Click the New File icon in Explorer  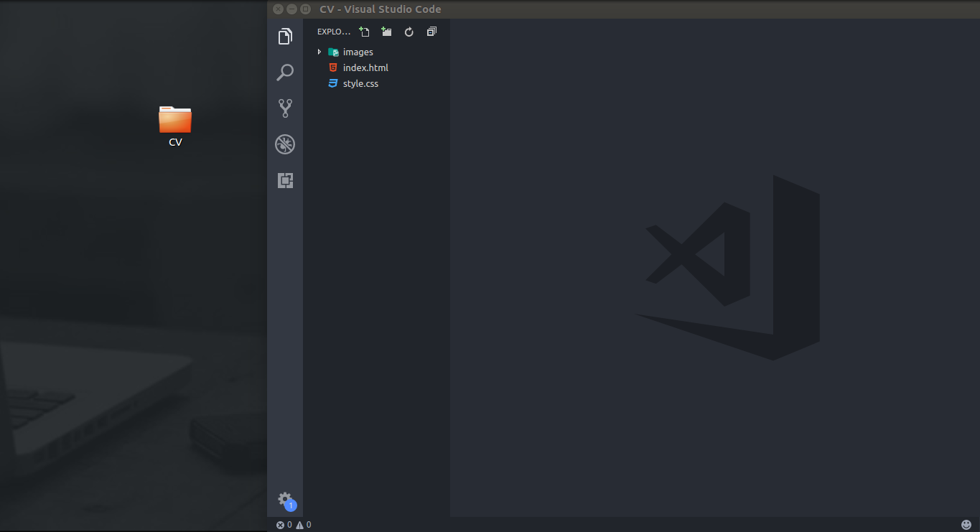[x=364, y=32]
